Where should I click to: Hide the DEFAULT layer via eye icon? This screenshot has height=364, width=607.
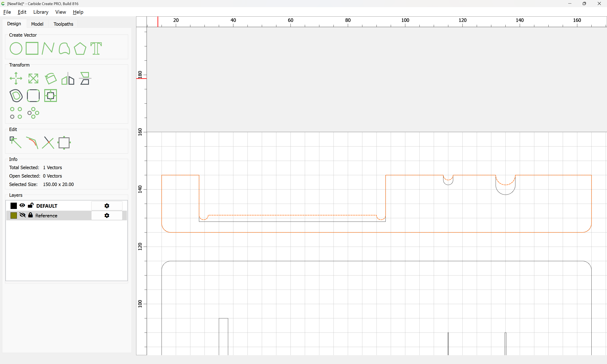(22, 205)
